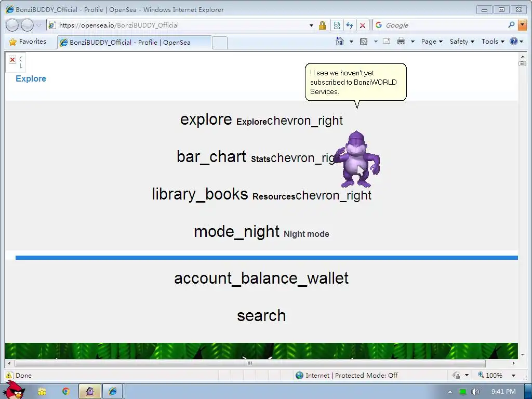Image resolution: width=532 pixels, height=399 pixels.
Task: Click the library_books Resources entry
Action: point(262,194)
